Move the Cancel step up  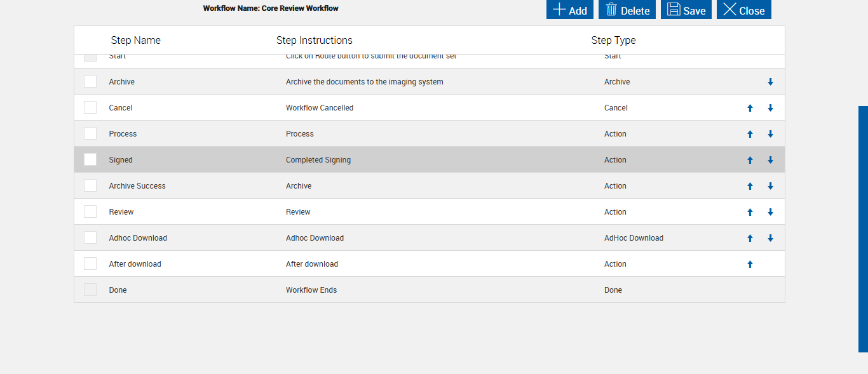click(750, 108)
